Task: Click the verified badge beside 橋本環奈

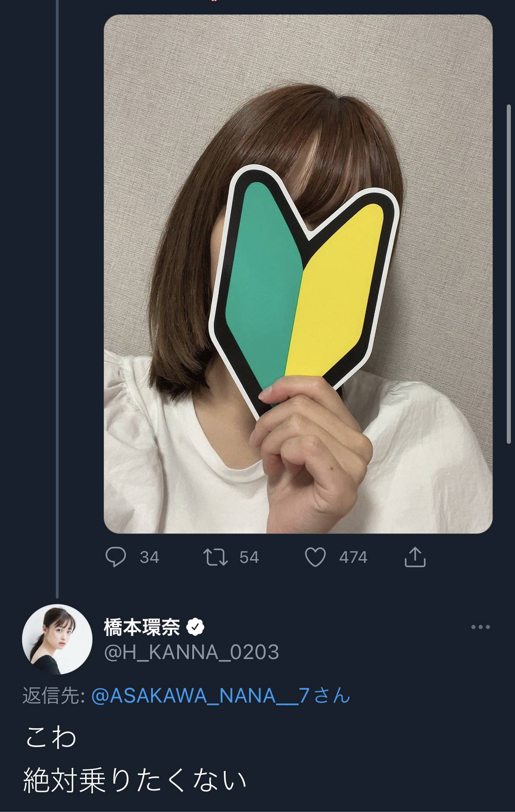Action: (x=195, y=627)
